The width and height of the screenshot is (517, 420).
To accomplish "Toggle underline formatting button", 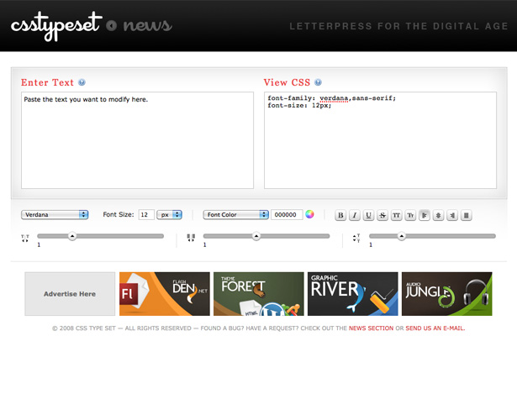I will 368,215.
